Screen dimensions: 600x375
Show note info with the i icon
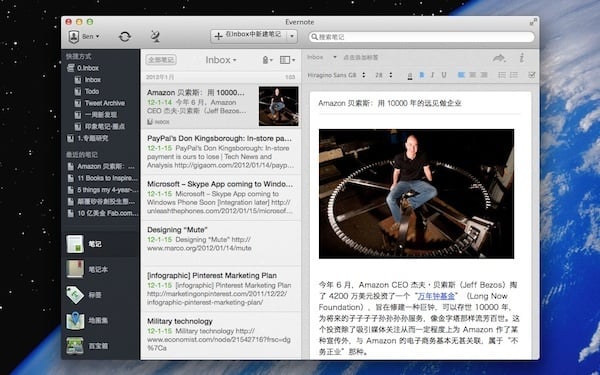click(522, 58)
